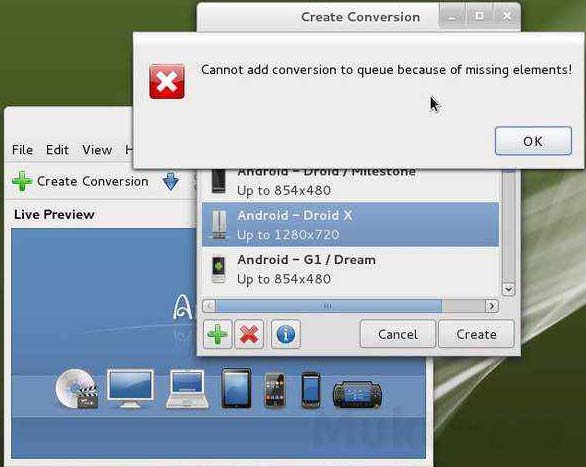Select Android - G1 / Dream preset
The height and width of the screenshot is (467, 586).
point(350,269)
